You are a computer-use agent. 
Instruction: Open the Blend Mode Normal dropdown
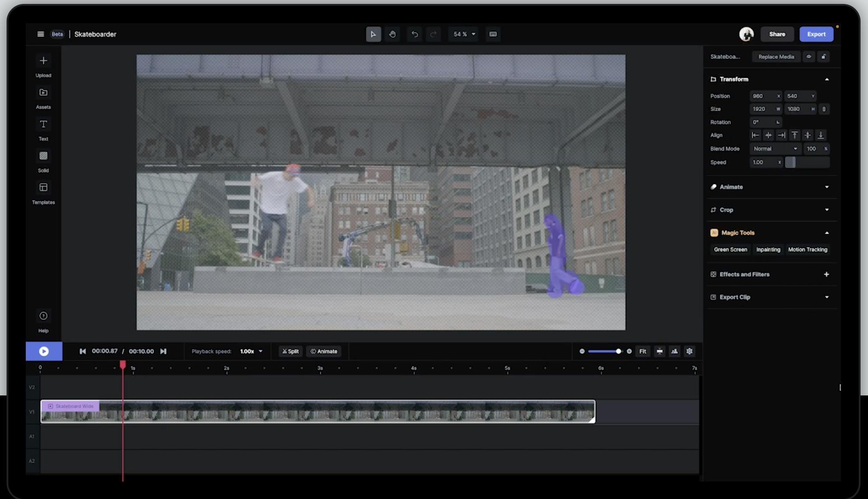pyautogui.click(x=775, y=149)
